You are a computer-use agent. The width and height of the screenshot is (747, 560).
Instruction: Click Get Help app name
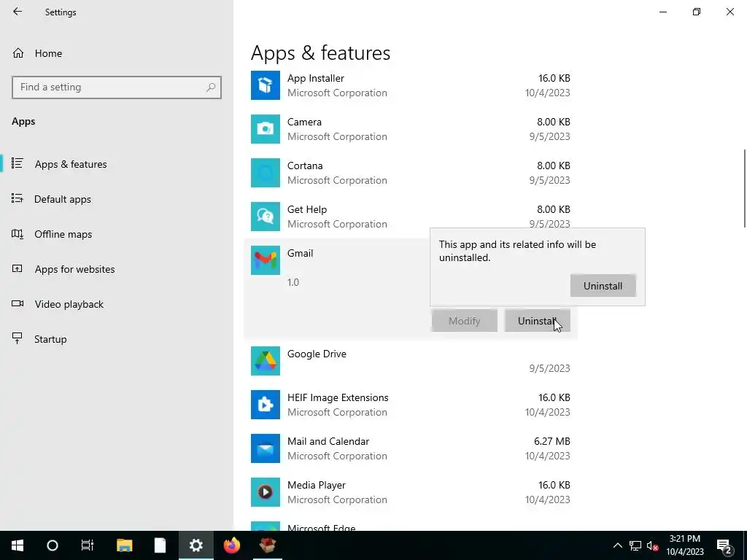pyautogui.click(x=307, y=209)
